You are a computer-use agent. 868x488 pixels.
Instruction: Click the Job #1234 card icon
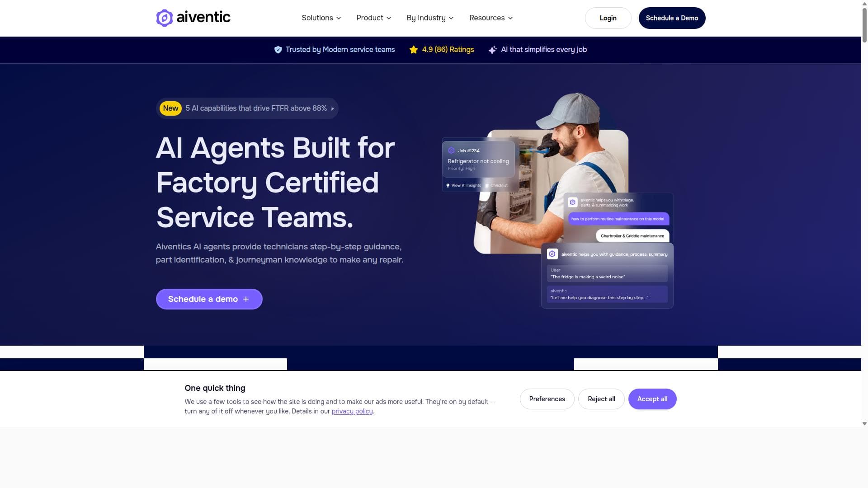click(x=451, y=150)
